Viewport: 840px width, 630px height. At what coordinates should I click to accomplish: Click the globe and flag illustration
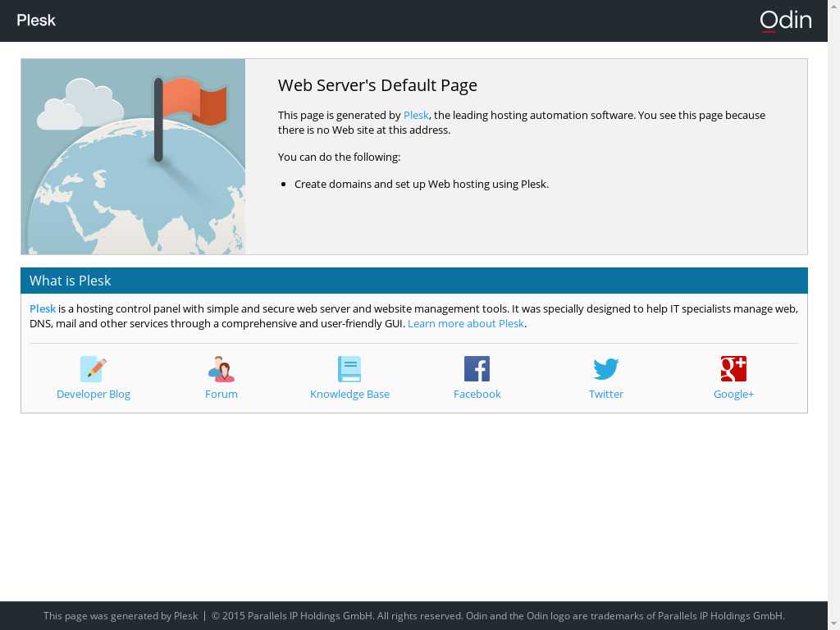click(x=133, y=157)
